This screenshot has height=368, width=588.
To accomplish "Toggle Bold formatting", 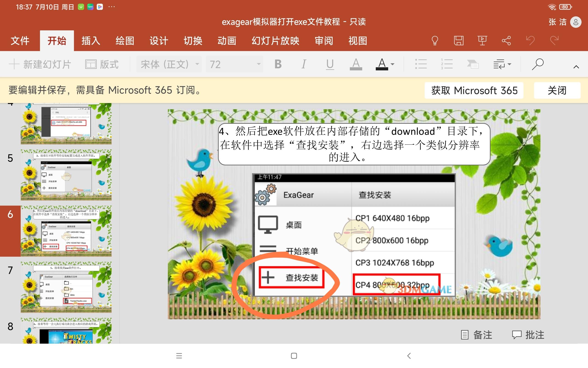I will pos(278,64).
